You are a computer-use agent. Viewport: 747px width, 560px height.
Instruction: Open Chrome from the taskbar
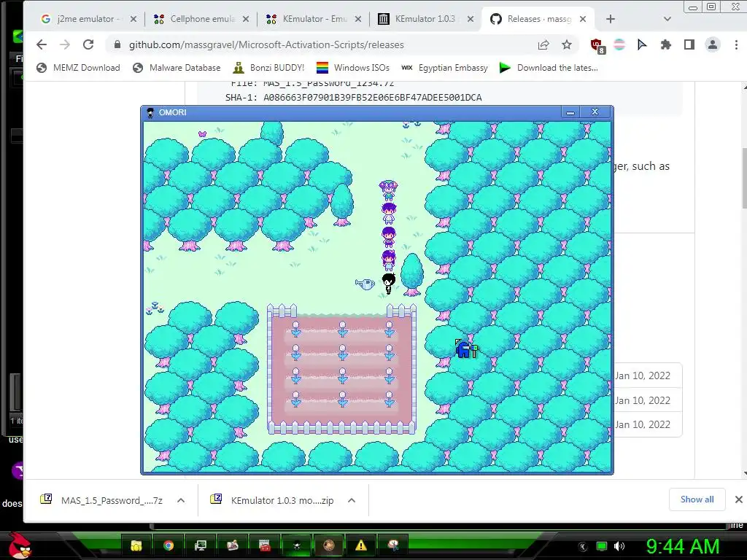169,545
